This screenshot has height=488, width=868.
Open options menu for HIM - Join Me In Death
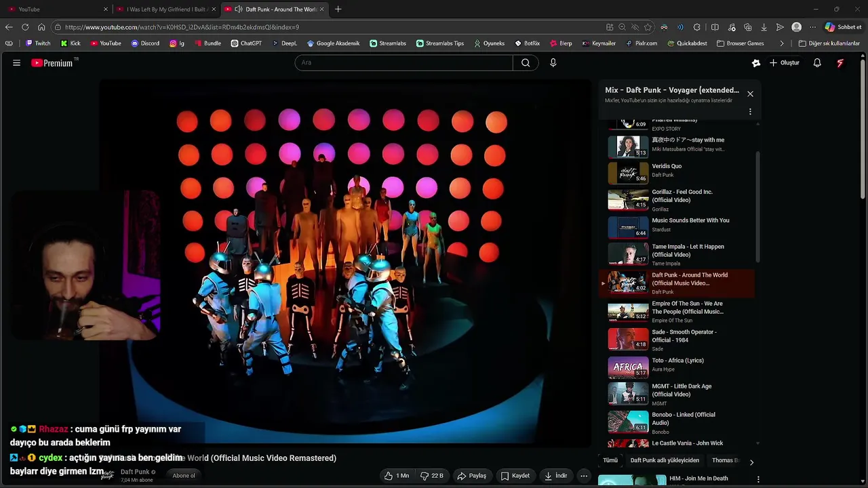click(x=758, y=479)
